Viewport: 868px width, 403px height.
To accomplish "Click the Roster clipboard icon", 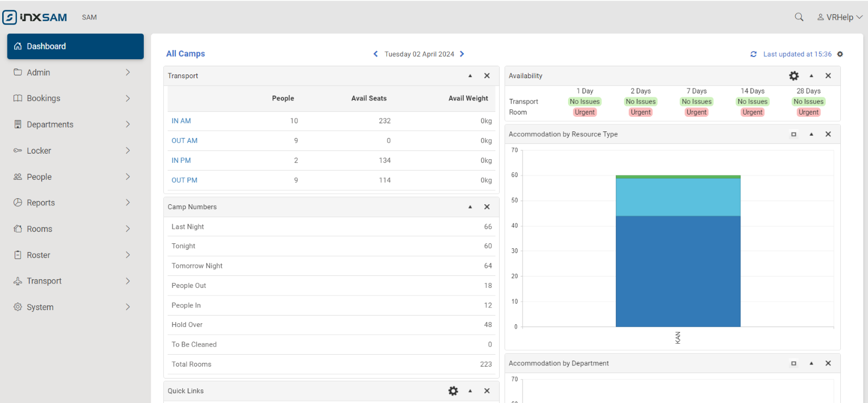I will point(18,255).
